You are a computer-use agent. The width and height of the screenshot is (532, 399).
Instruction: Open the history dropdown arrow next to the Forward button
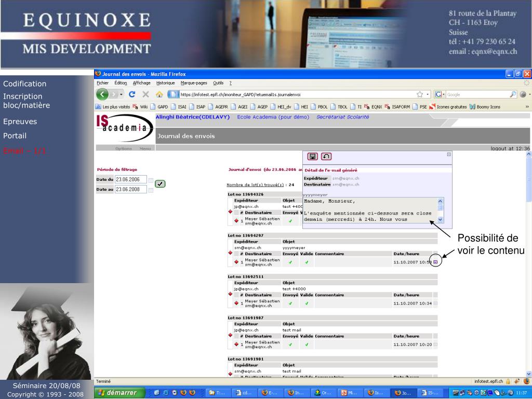121,95
